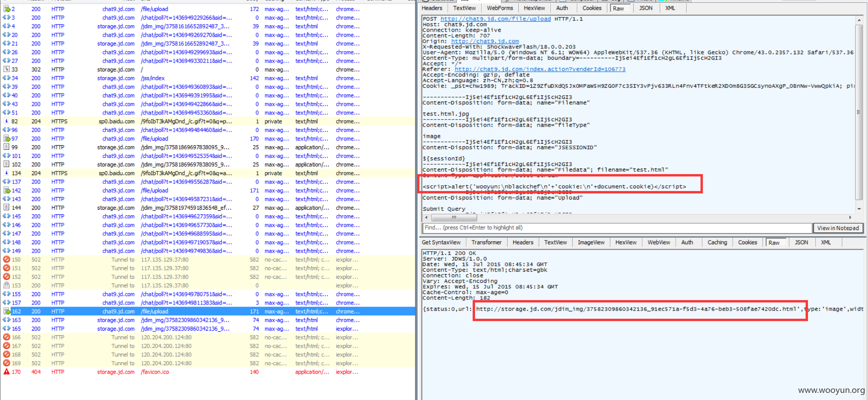Click 'Tunnel to' text in session 166

click(123, 337)
